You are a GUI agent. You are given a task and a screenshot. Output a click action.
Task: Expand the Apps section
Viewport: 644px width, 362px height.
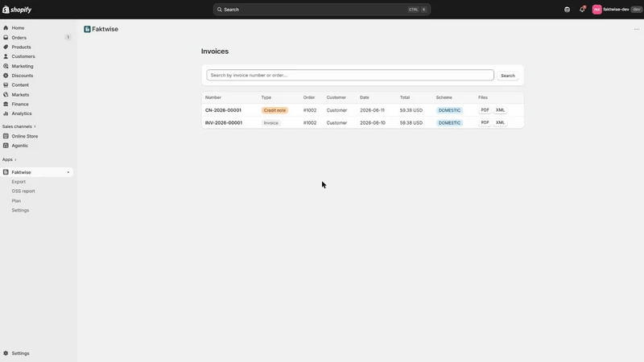pyautogui.click(x=10, y=159)
